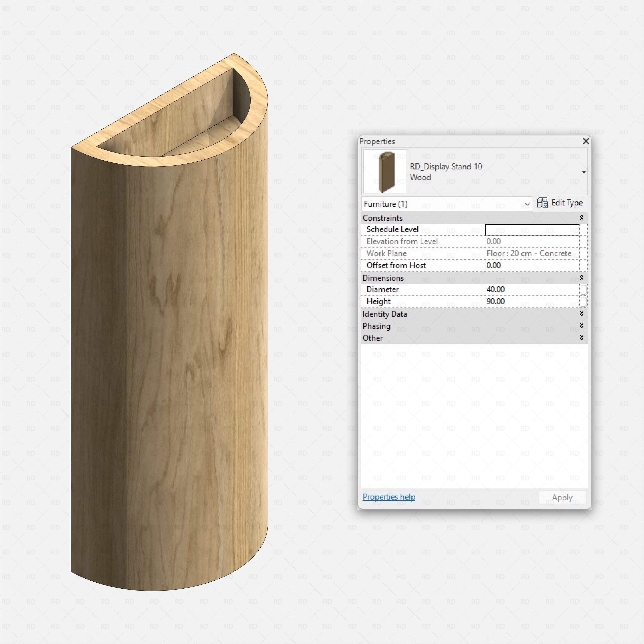Open the Properties help link
Image resolution: width=644 pixels, height=644 pixels.
coord(389,497)
